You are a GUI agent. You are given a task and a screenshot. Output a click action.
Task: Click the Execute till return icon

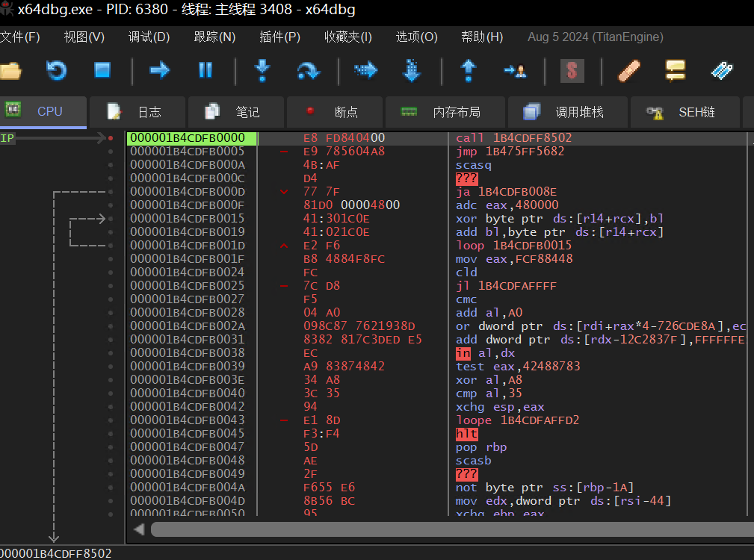pyautogui.click(x=469, y=71)
